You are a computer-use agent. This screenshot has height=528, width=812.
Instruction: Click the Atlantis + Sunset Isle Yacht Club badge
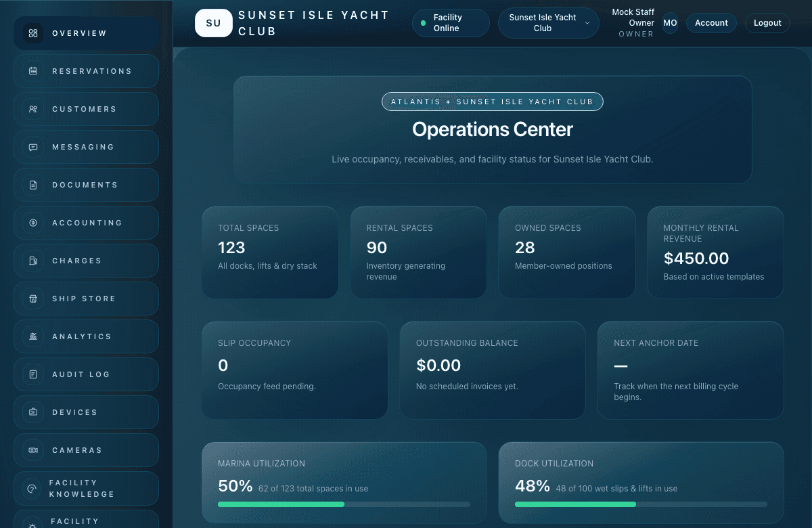tap(493, 102)
